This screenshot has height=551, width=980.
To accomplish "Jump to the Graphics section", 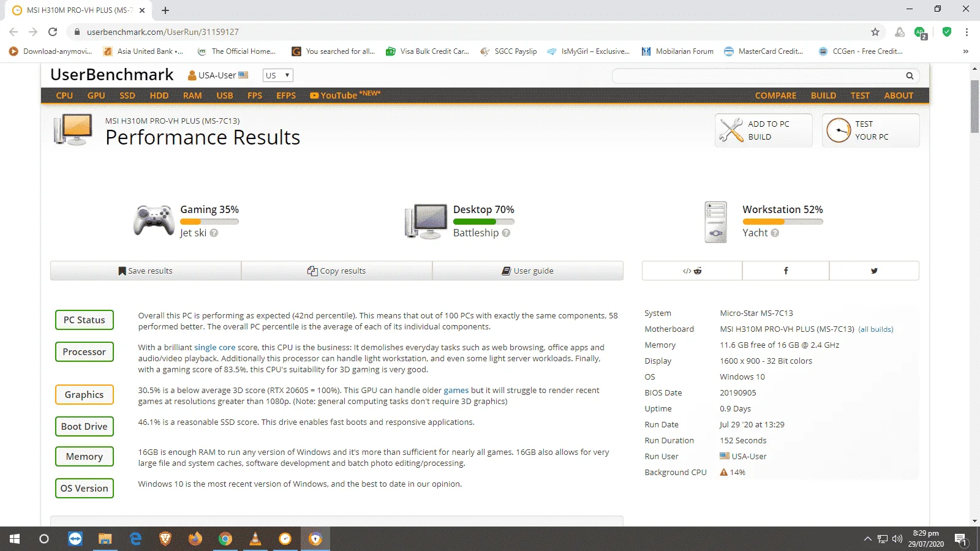I will tap(85, 395).
